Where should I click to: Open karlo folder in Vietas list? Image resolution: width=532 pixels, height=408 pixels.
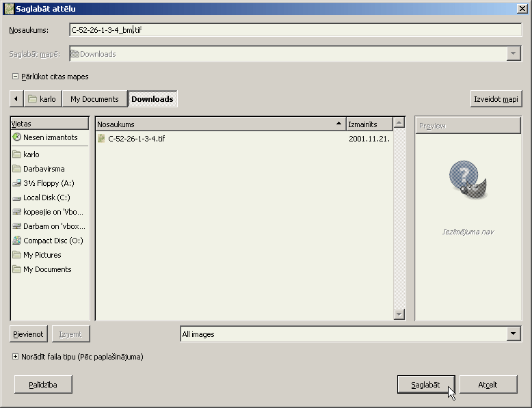coord(49,154)
